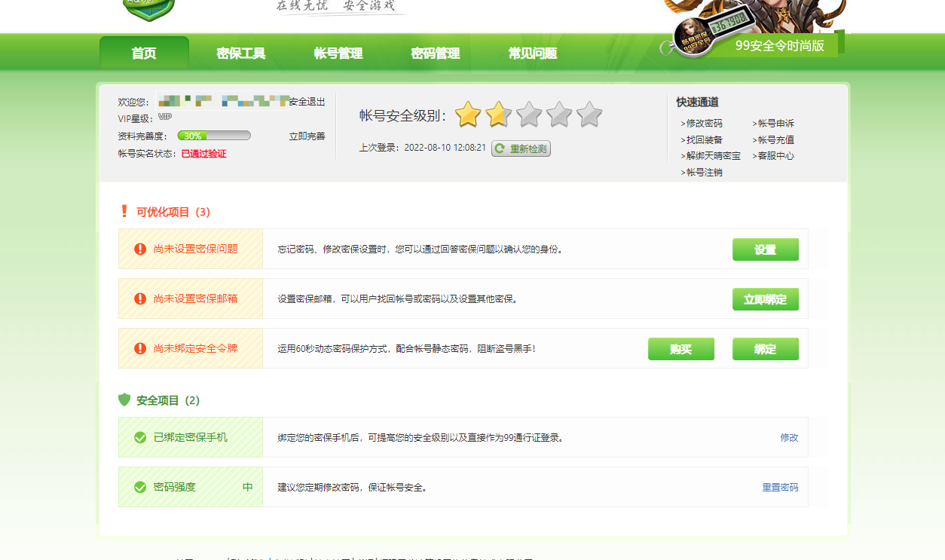Viewport: 945px width, 560px height.
Task: Click the 99安全令时尚版 token banner
Action: tap(779, 45)
